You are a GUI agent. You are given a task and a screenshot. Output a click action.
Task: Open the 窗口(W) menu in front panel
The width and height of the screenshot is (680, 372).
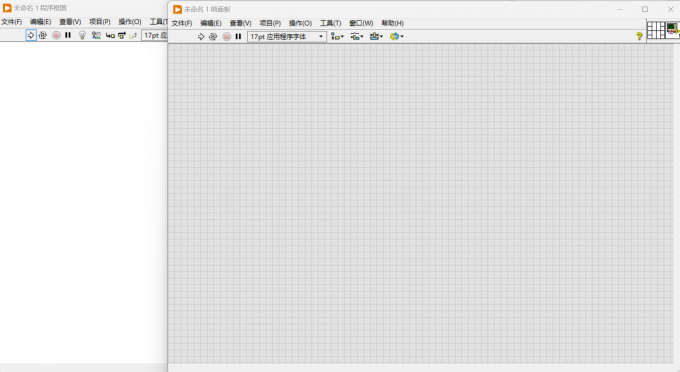click(x=361, y=23)
